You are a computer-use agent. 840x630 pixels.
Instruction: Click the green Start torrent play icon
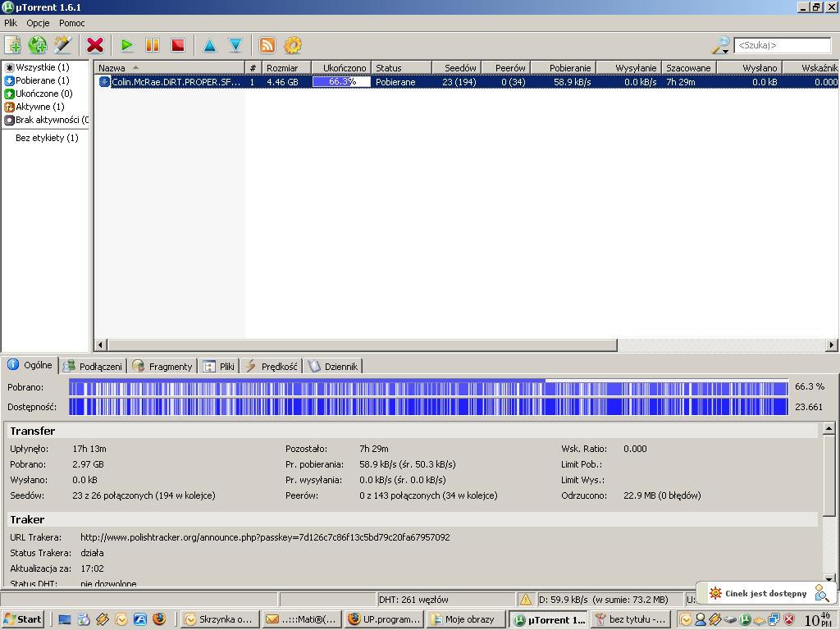[x=127, y=45]
